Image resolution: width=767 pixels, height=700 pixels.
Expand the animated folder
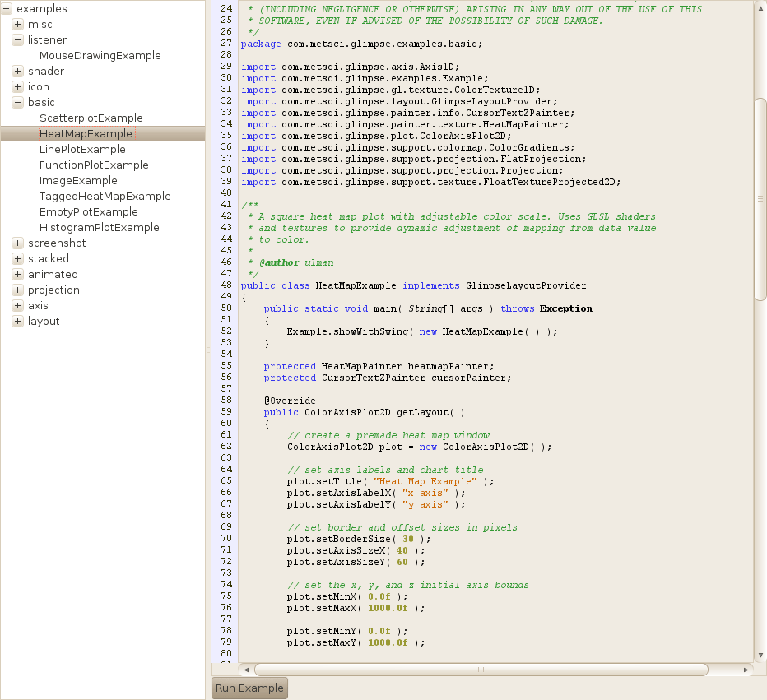coord(17,274)
